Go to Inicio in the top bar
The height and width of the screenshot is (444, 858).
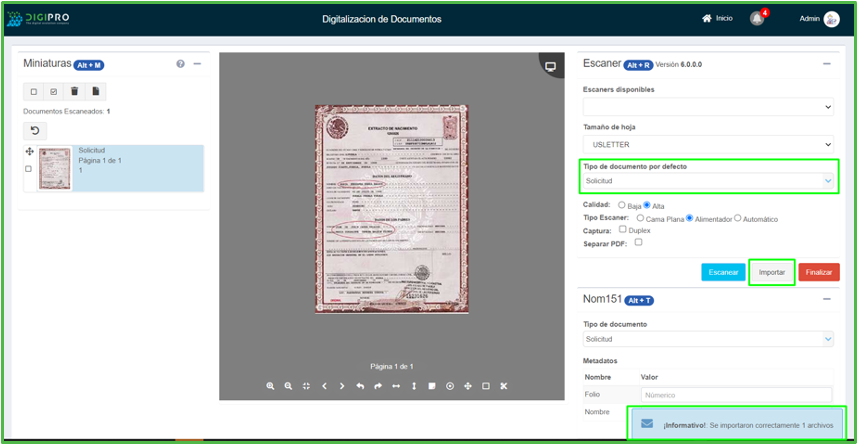(x=717, y=19)
